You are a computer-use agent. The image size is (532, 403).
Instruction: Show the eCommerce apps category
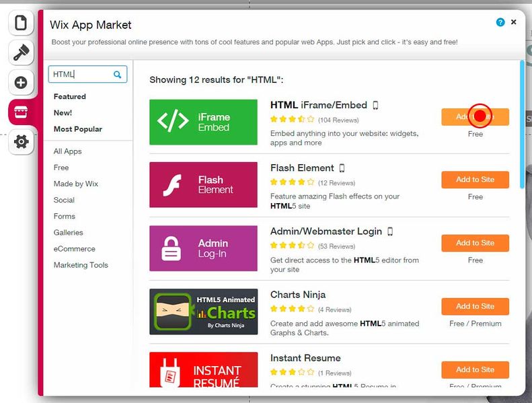pos(75,249)
